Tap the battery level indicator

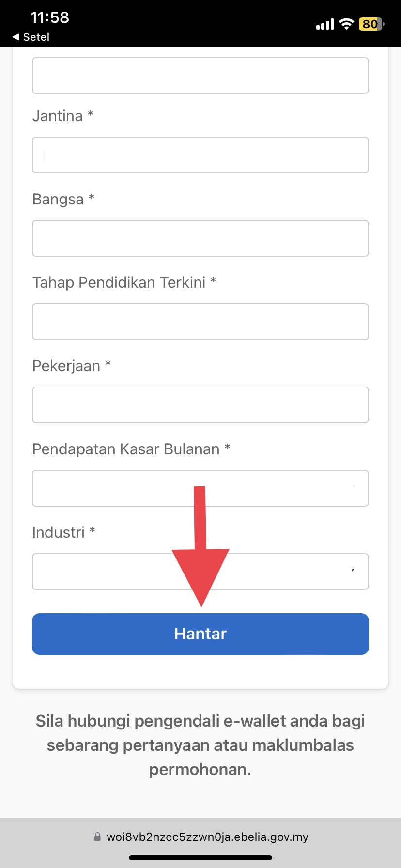pyautogui.click(x=370, y=24)
